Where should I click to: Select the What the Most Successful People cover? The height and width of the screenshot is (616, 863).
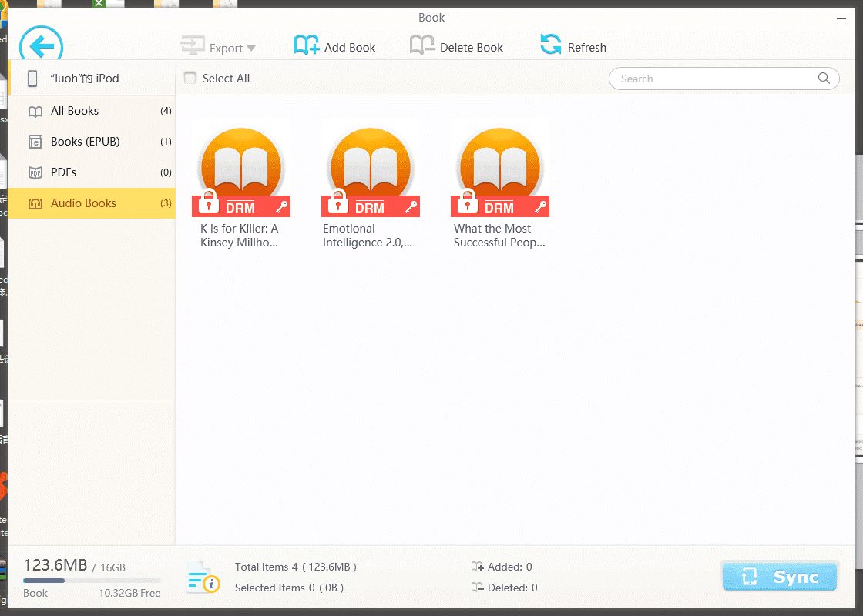point(500,172)
